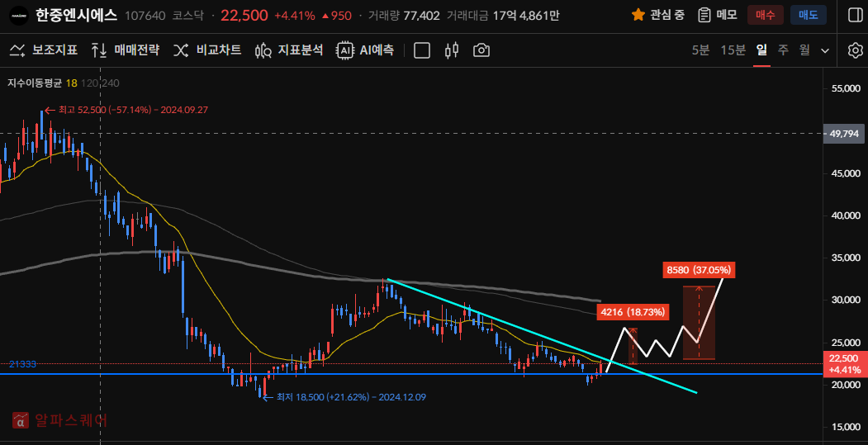Switch to the 5분 timeframe
The image size is (868, 445).
coord(700,50)
